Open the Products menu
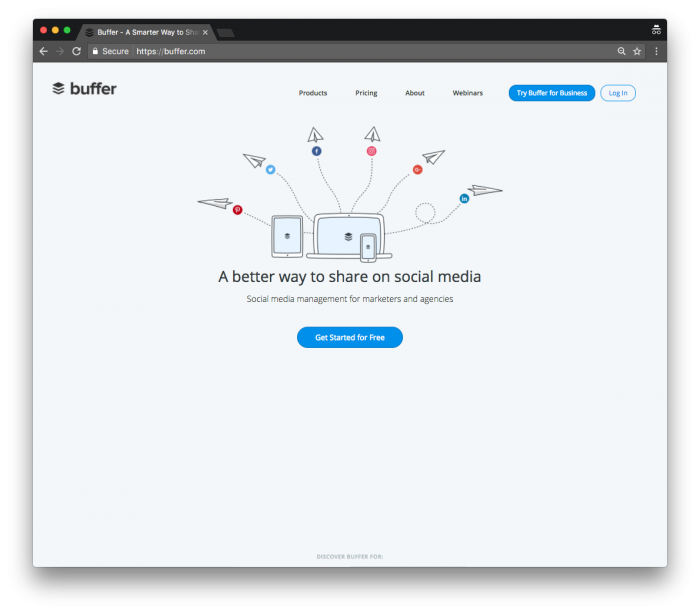The width and height of the screenshot is (700, 614). 313,93
